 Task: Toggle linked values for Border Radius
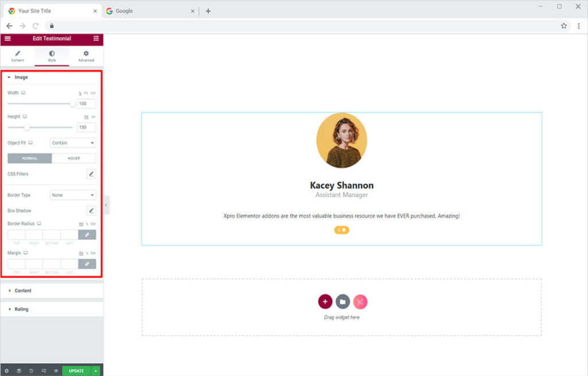87,235
